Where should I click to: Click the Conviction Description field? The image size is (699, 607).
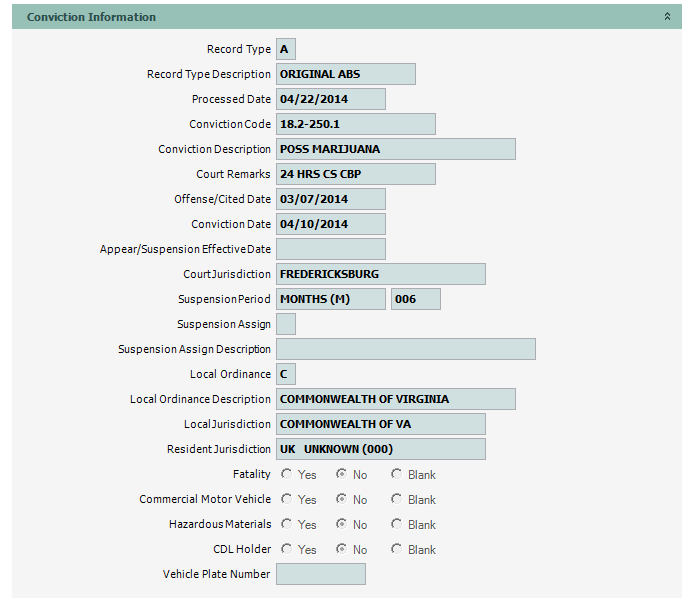click(x=395, y=149)
